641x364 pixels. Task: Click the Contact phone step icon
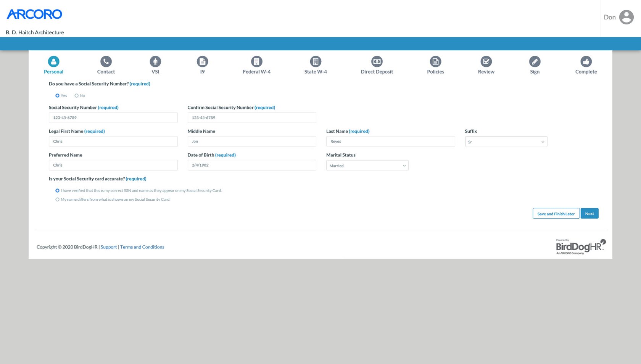106,61
